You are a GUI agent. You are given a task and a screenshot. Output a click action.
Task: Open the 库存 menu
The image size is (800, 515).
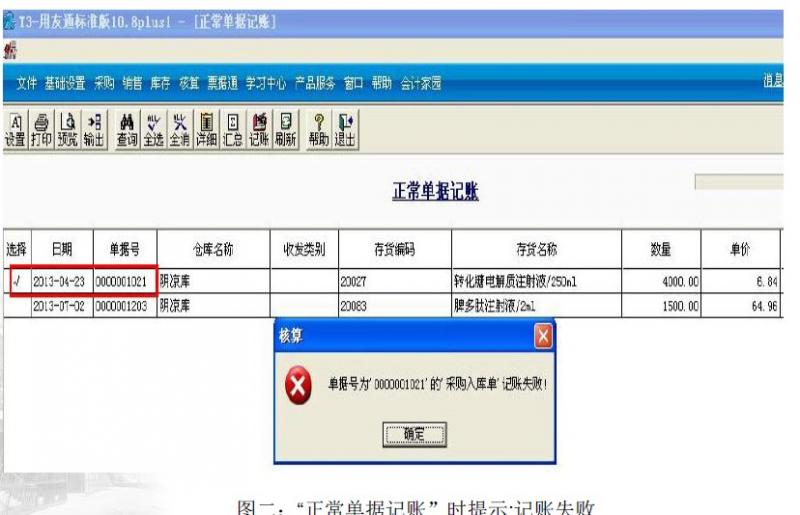point(160,83)
